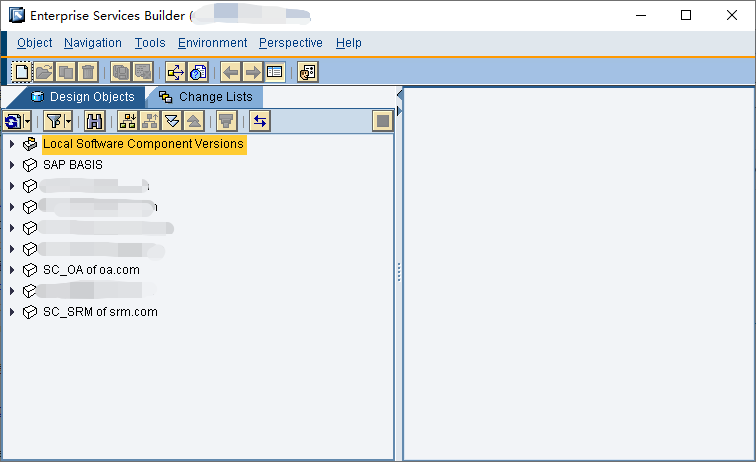
Task: Open the Navigation menu
Action: click(93, 43)
